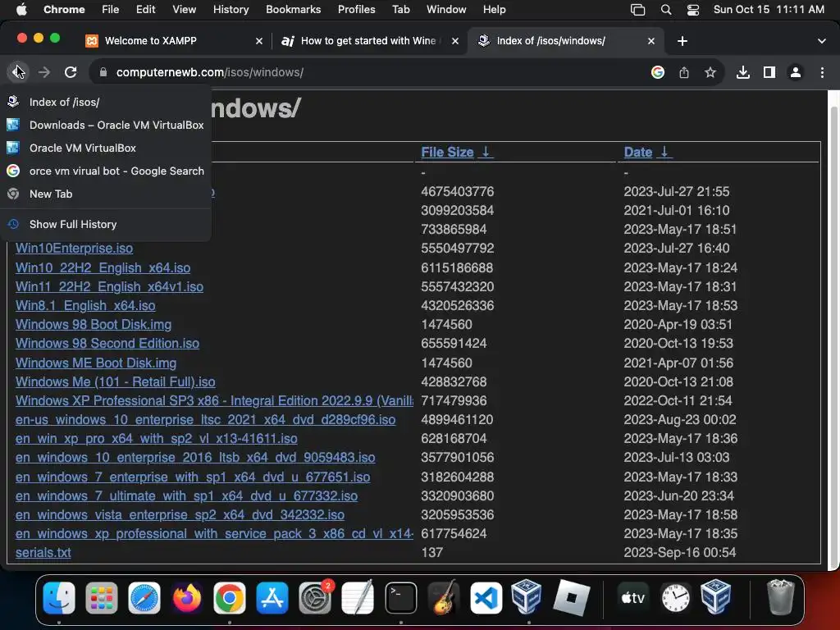Open Windows 98 Second Edition.iso link
Screen dimensions: 840x630
(107, 343)
